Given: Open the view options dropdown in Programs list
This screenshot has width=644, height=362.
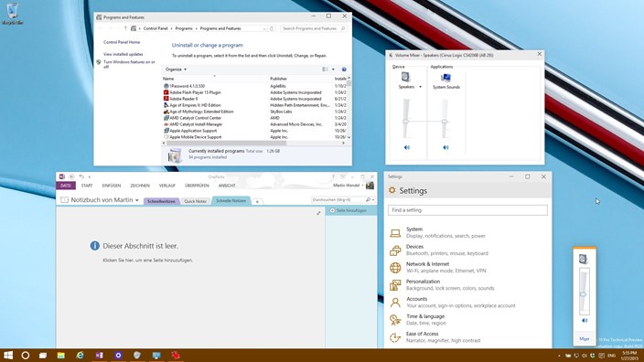Looking at the screenshot, I should click(333, 69).
